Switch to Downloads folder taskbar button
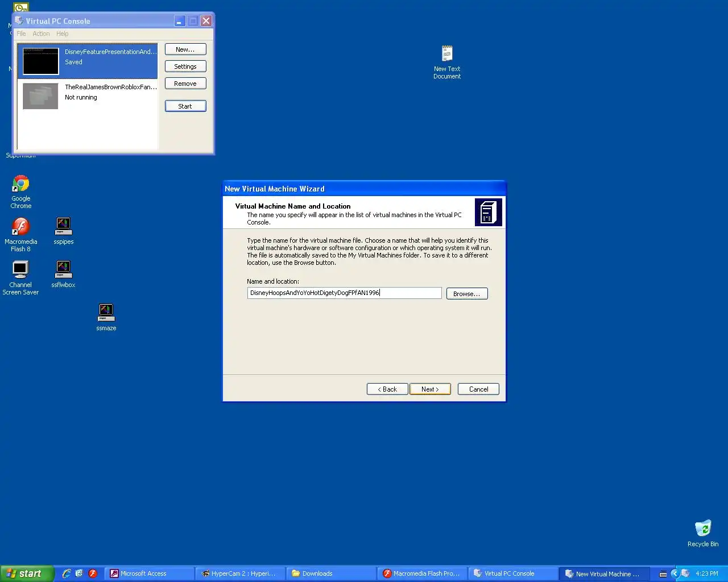The height and width of the screenshot is (582, 728). (331, 573)
